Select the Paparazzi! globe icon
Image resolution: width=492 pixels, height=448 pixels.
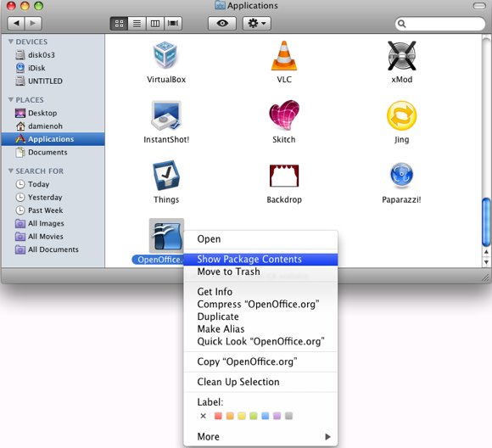401,175
